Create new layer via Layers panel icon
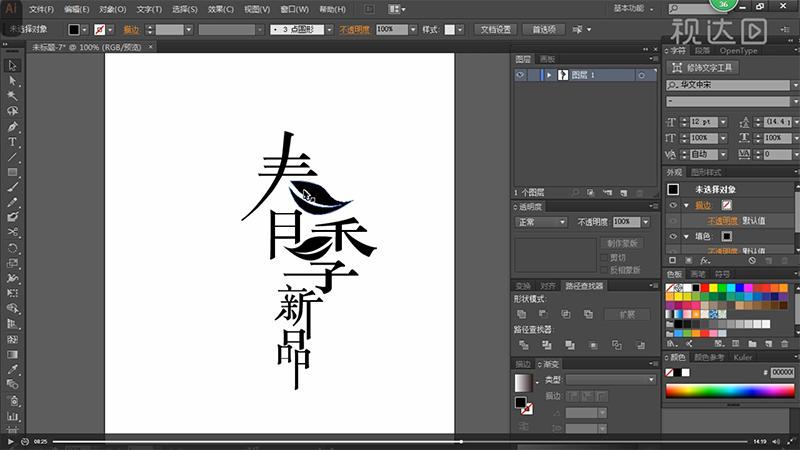Screen dimensions: 800x450 [x=623, y=193]
